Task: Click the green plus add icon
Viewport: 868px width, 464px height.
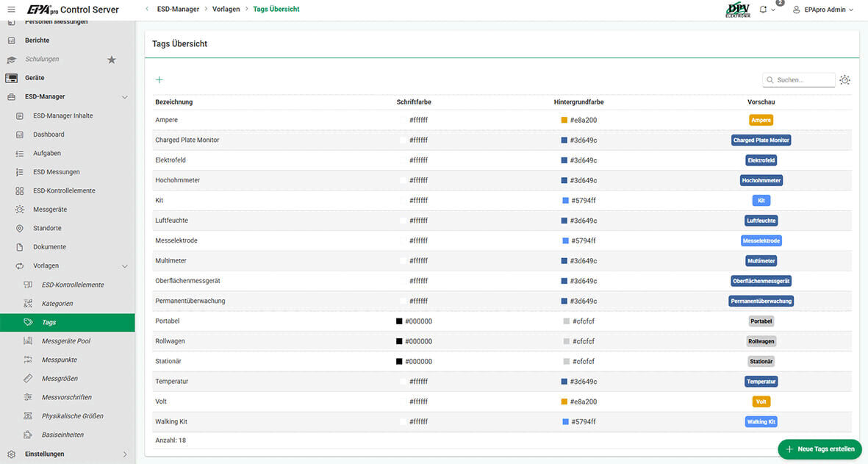Action: 159,80
